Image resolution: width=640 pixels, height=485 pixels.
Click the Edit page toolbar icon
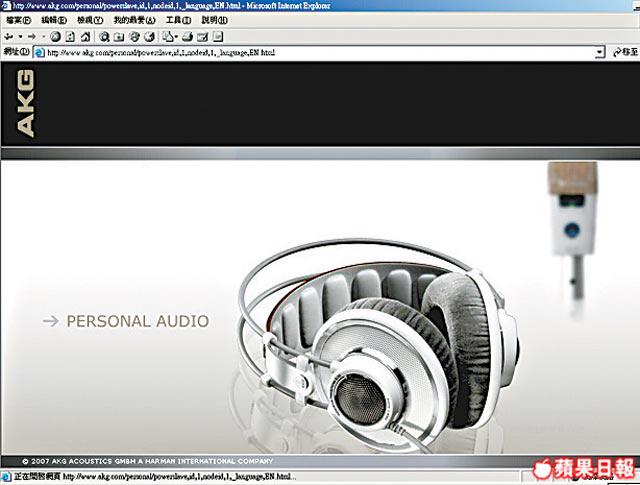pyautogui.click(x=202, y=37)
